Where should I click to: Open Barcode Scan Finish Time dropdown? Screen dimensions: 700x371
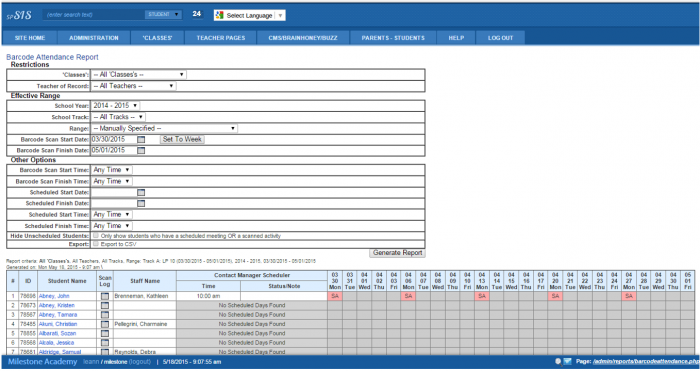pos(112,181)
